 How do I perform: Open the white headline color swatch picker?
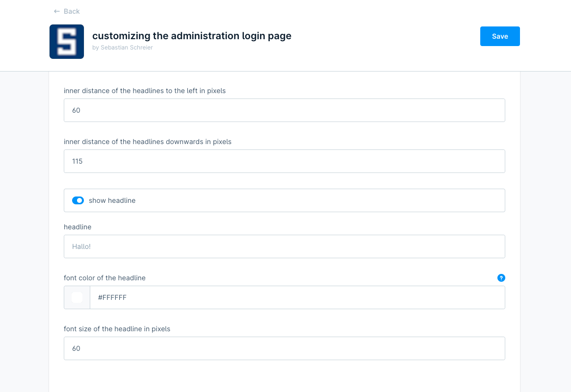tap(77, 297)
